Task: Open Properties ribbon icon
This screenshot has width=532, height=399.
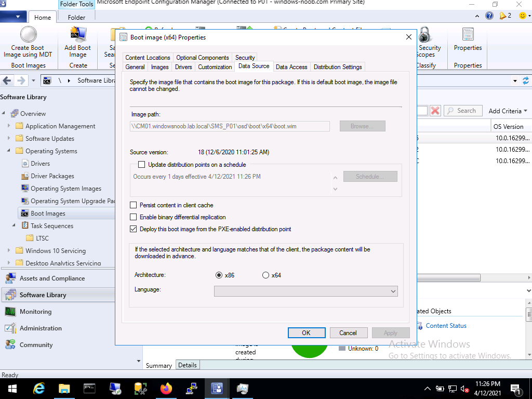Action: (x=468, y=35)
